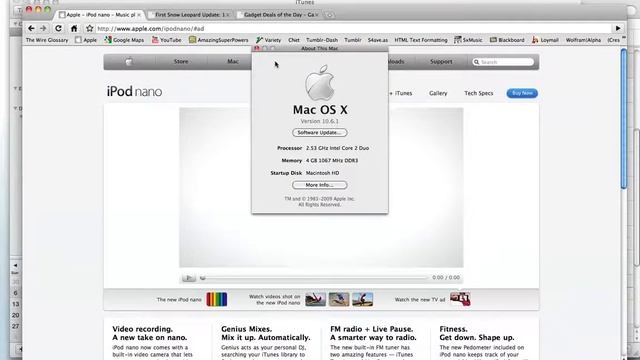Open the AmazingSuperPowers bookmark
This screenshot has height=360, width=640.
[x=219, y=40]
